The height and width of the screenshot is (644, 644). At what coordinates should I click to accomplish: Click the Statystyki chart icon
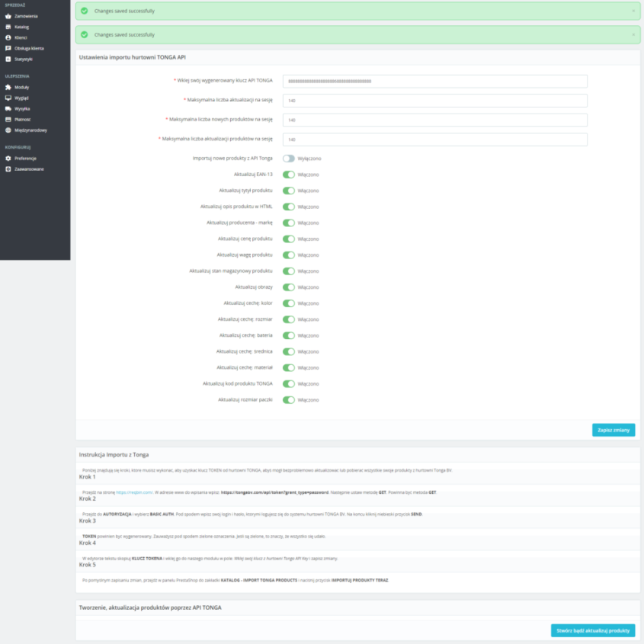pos(8,59)
